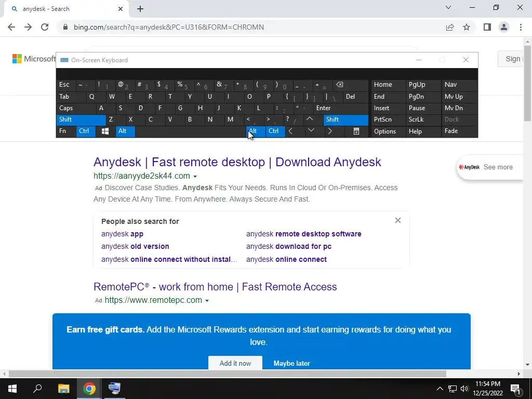Image resolution: width=532 pixels, height=399 pixels.
Task: Click the Del key
Action: click(355, 97)
